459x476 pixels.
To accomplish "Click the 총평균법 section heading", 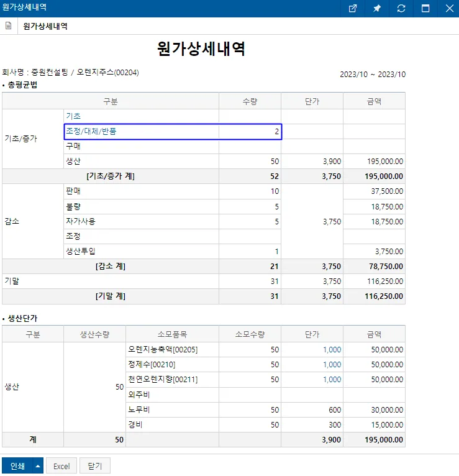I will point(22,85).
